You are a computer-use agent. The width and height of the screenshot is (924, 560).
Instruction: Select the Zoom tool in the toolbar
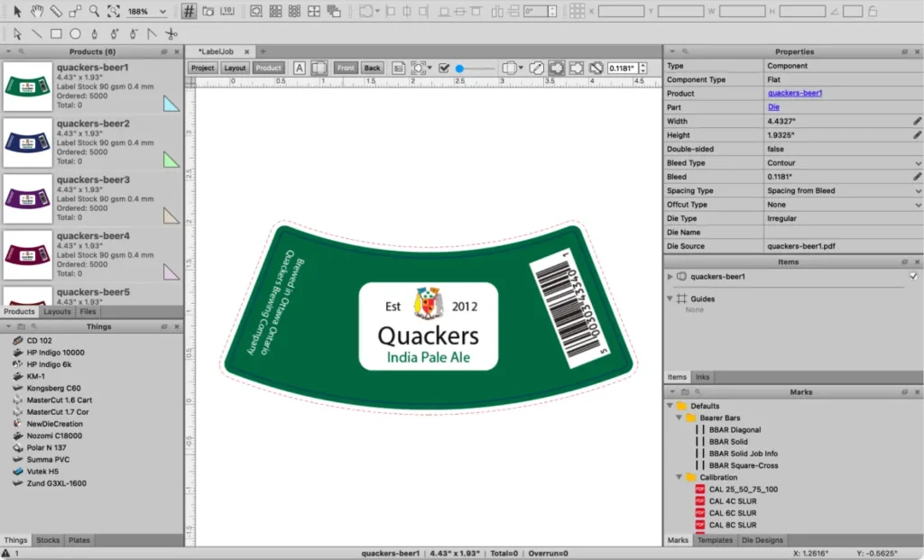click(94, 12)
